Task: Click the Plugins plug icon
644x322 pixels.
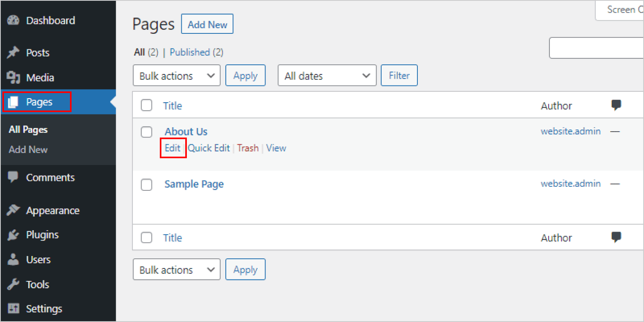Action: point(13,235)
